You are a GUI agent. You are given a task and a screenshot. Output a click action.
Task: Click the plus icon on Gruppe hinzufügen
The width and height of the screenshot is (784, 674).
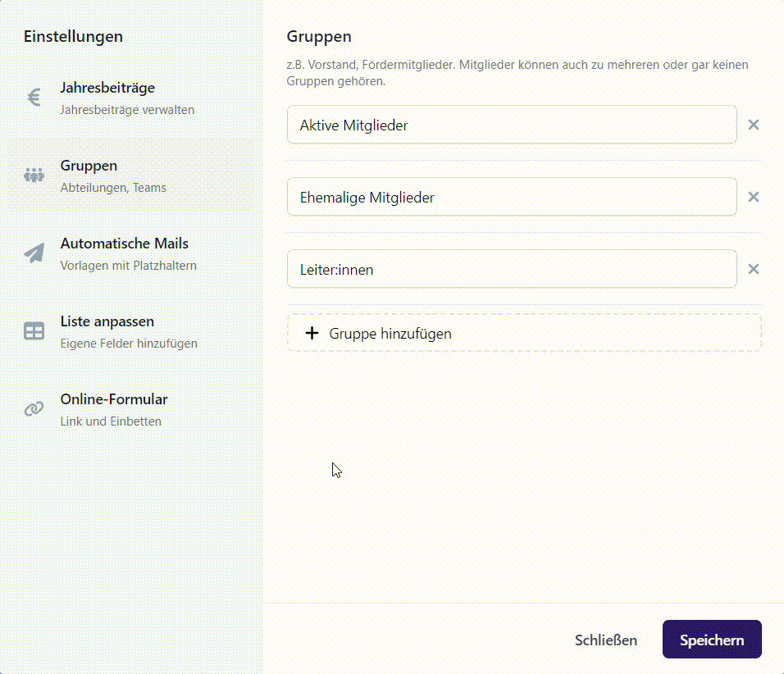(312, 333)
